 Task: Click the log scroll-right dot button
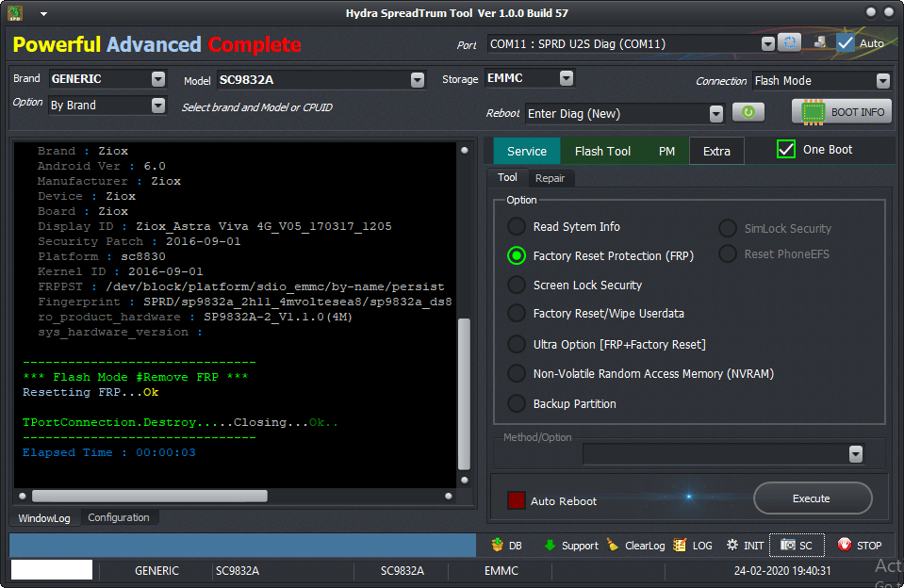(x=449, y=496)
